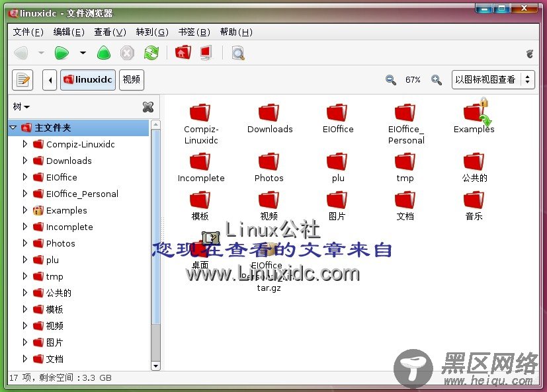The image size is (547, 392).
Task: Select 公共的 in the tree pane
Action: tap(59, 293)
